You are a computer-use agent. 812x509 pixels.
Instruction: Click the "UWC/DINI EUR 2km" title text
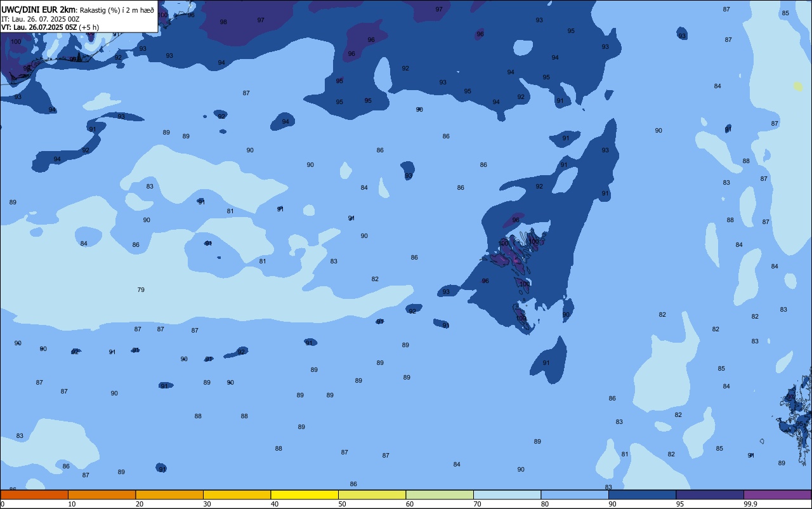(x=38, y=9)
